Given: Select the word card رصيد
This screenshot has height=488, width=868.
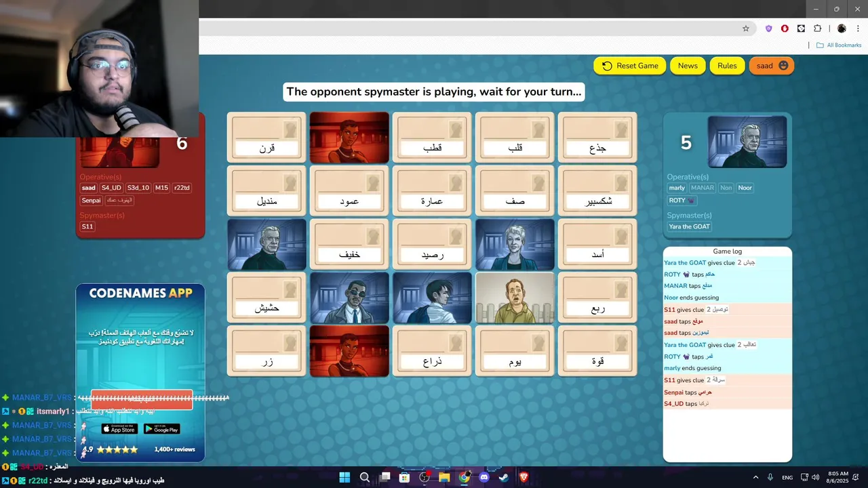Looking at the screenshot, I should pyautogui.click(x=432, y=244).
